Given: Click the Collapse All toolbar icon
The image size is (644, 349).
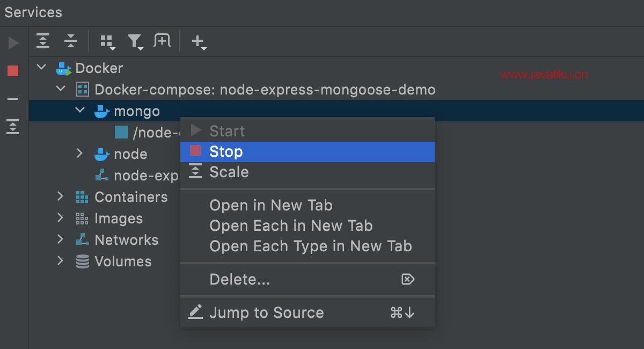Looking at the screenshot, I should (71, 41).
